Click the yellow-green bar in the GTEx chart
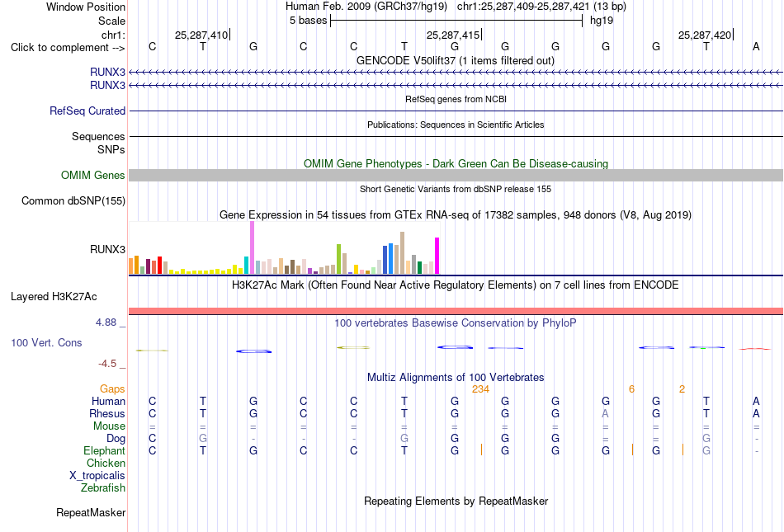Image resolution: width=784 pixels, height=532 pixels. coord(338,259)
